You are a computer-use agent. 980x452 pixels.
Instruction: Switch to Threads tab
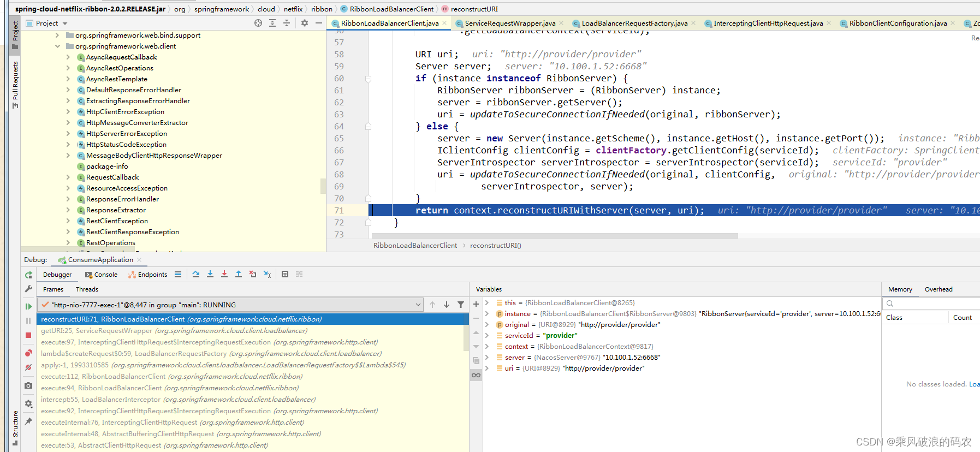pyautogui.click(x=87, y=289)
